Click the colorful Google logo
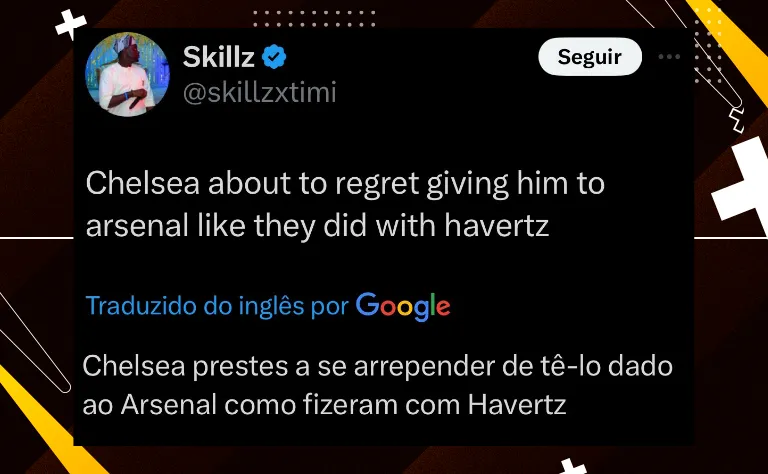Screen dimensions: 768x474 pos(403,306)
